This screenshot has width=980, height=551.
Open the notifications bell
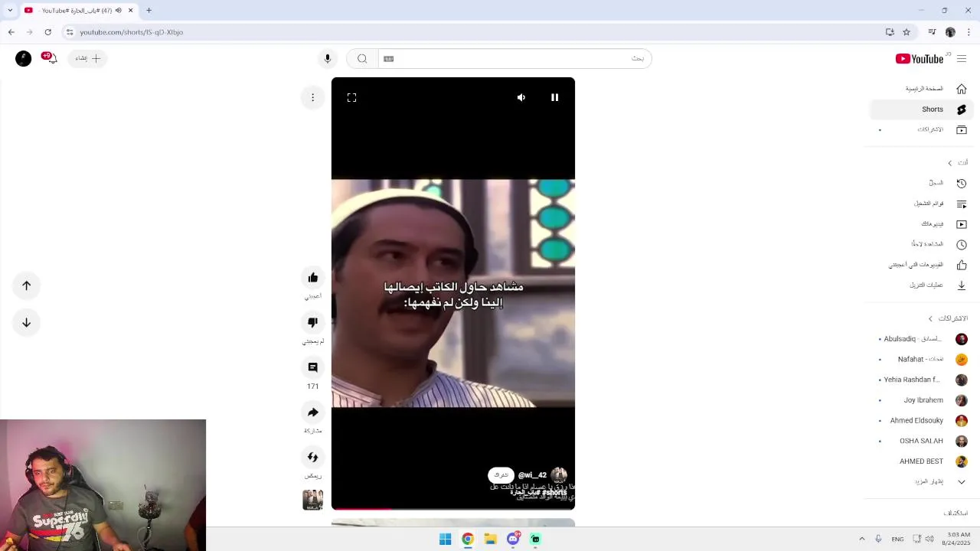pos(51,58)
